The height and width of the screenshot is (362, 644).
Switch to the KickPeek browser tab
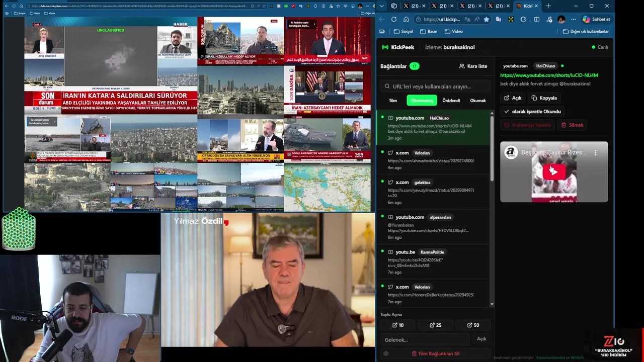point(527,6)
